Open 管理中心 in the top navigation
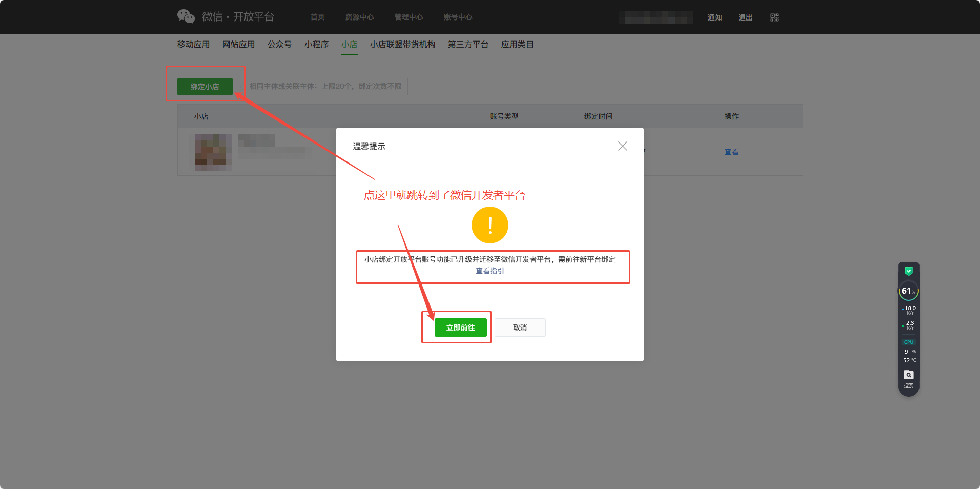 click(x=409, y=17)
